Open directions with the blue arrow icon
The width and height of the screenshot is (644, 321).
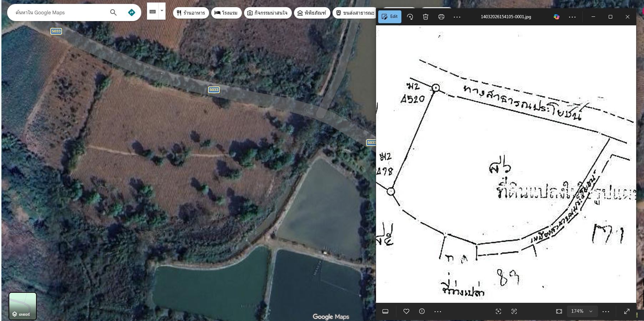[x=132, y=12]
